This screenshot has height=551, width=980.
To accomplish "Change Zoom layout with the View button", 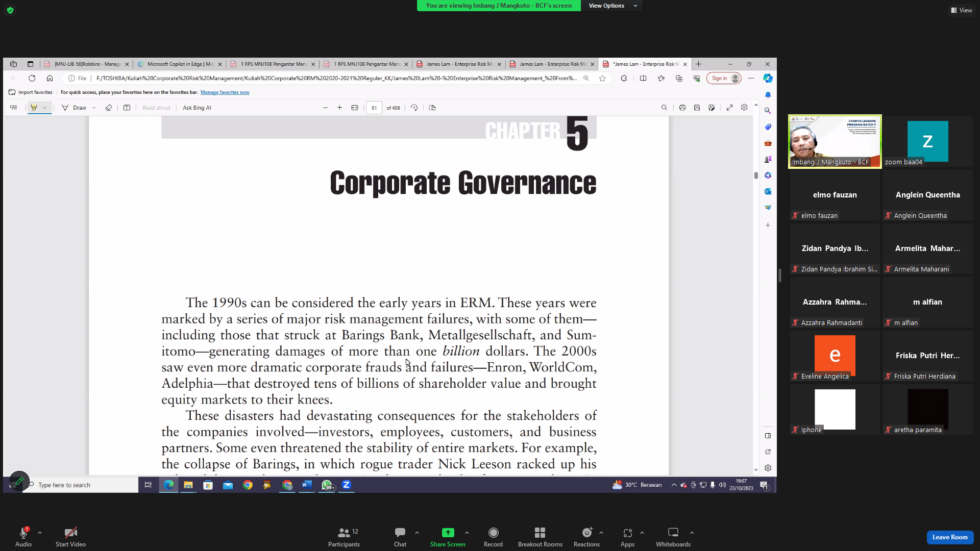I will pos(962,10).
